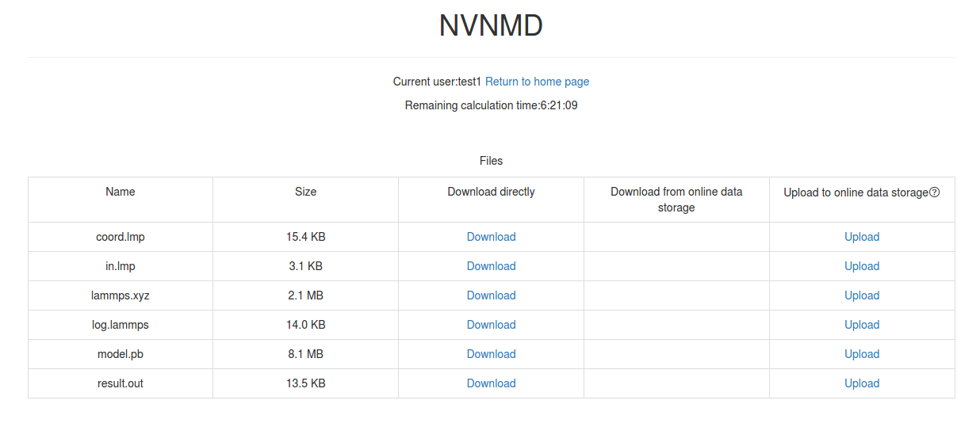This screenshot has height=423, width=980.
Task: Download lammps.xyz directly
Action: click(491, 295)
